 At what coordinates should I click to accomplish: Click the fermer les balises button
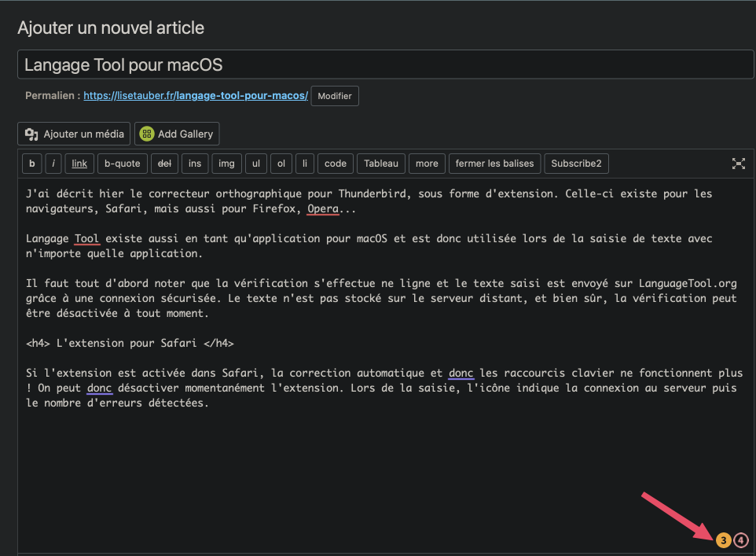tap(494, 164)
